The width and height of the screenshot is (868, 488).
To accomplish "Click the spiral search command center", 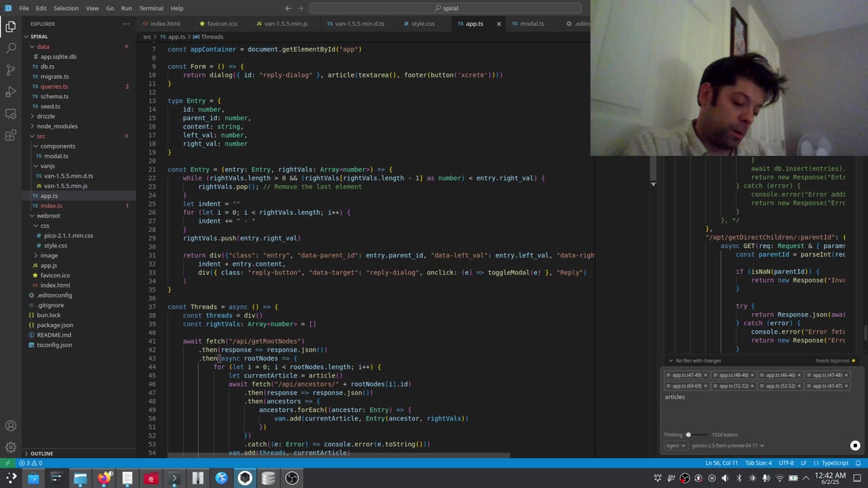I will point(446,8).
